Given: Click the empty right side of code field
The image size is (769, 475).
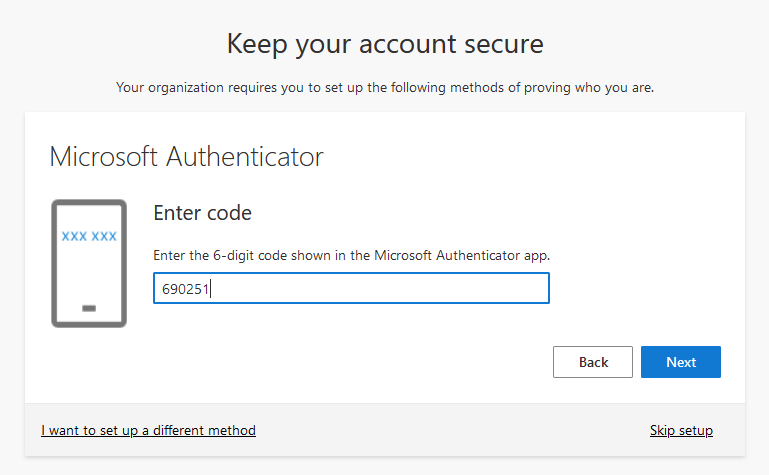Looking at the screenshot, I should (x=450, y=288).
